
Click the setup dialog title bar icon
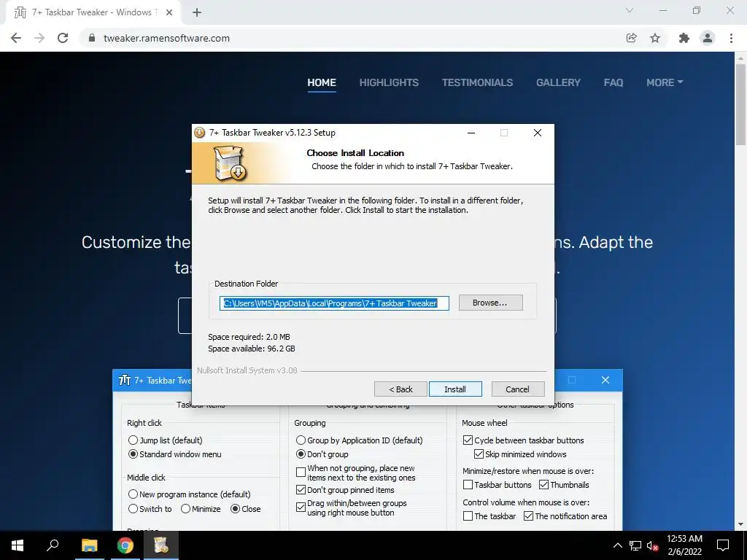pos(200,133)
